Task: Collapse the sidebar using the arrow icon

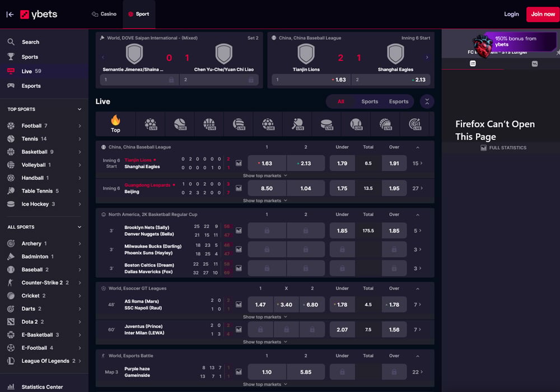Action: tap(10, 15)
